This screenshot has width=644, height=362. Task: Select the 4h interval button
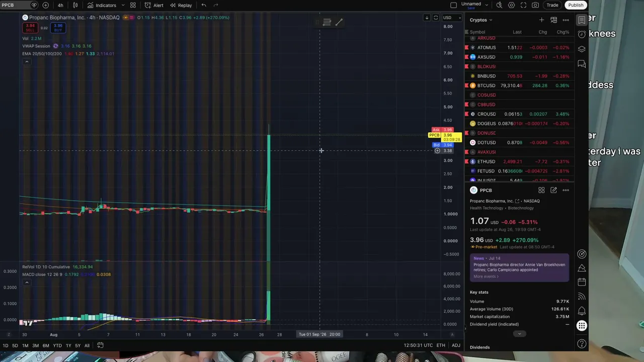click(x=60, y=5)
